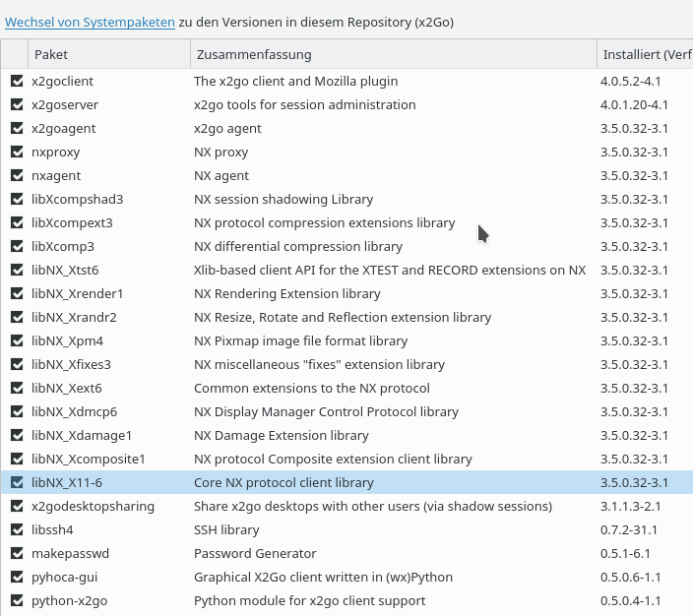Select the libXcompshad3 package name
This screenshot has width=693, height=616.
78,200
